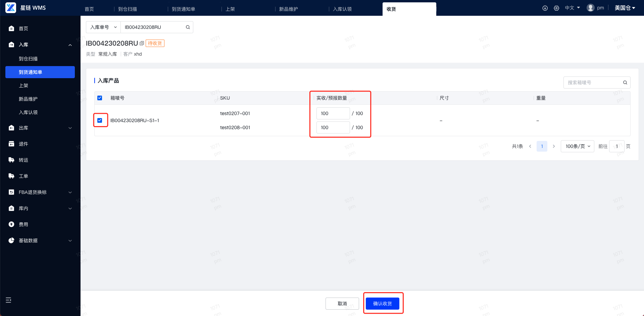
Task: Click the 星链 WMS logo icon
Action: coord(11,8)
